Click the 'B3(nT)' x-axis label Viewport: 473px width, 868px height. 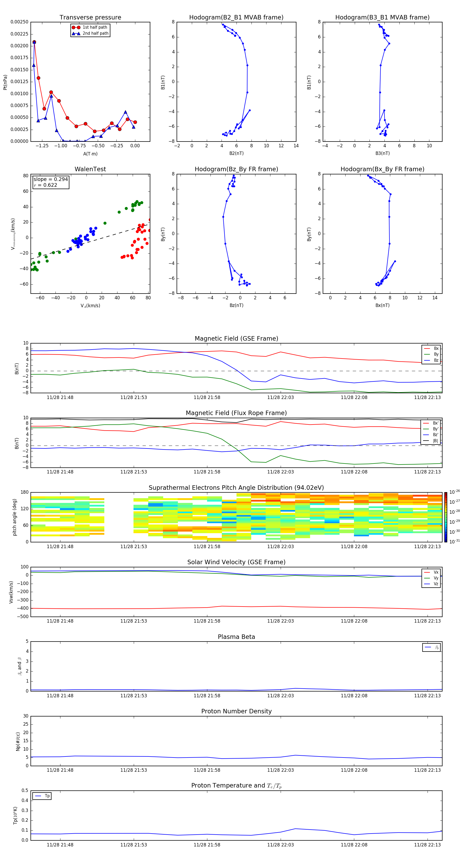(382, 153)
